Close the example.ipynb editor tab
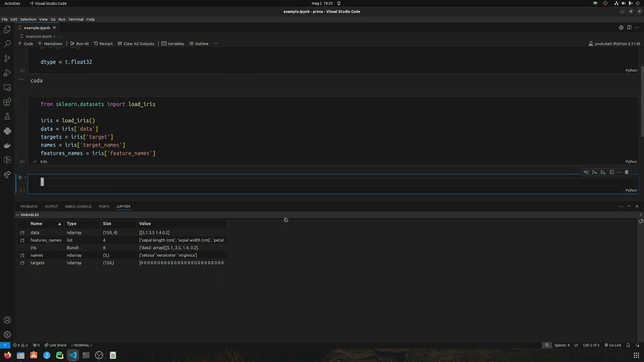This screenshot has width=644, height=362. (54, 28)
